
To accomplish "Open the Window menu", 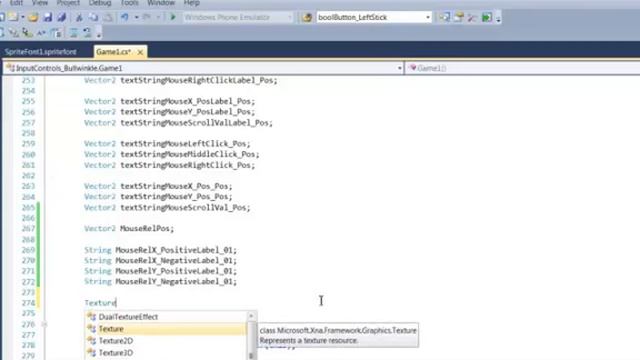I will click(x=161, y=3).
